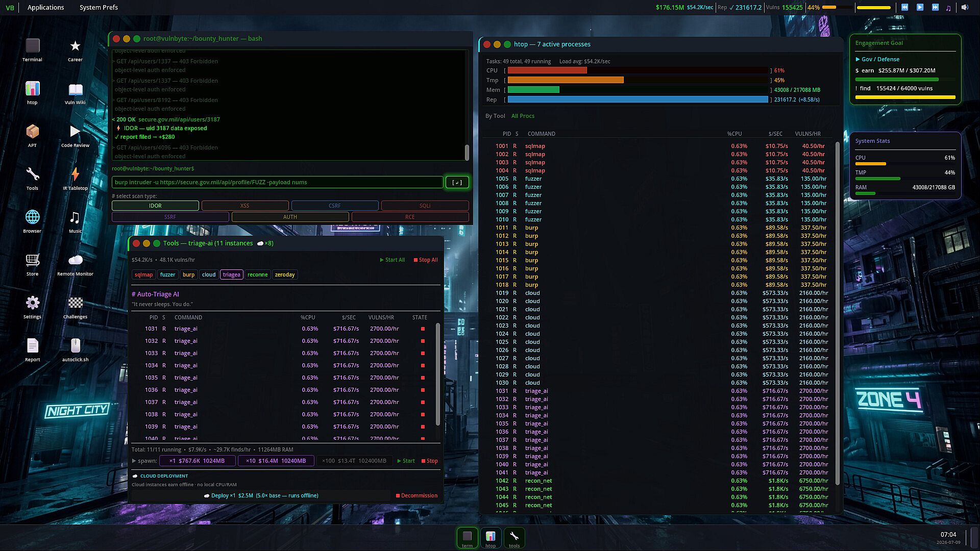Click the Stop button beside spawn options
The height and width of the screenshot is (551, 980).
(429, 461)
